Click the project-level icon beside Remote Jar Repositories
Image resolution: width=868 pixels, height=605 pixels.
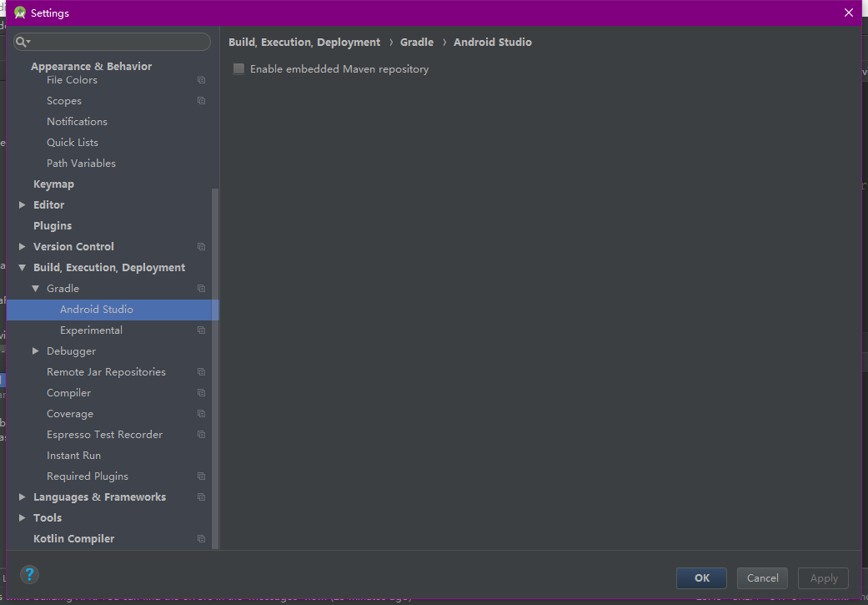[202, 371]
